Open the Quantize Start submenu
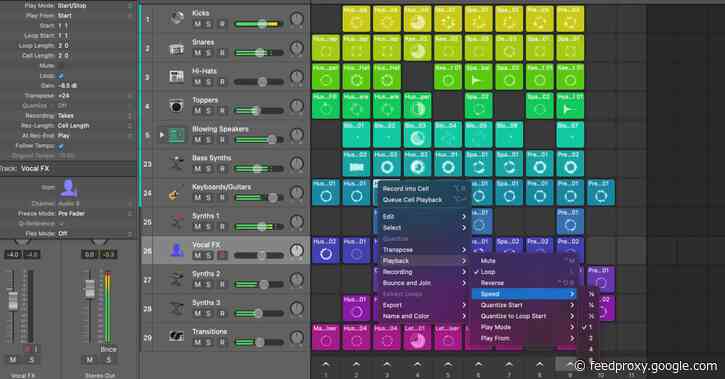The image size is (725, 379). [524, 305]
